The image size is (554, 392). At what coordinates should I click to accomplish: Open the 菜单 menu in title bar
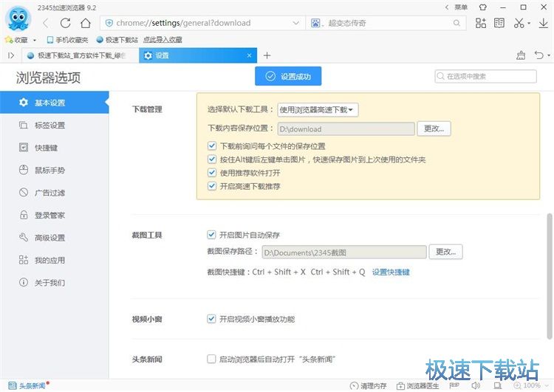coord(461,7)
